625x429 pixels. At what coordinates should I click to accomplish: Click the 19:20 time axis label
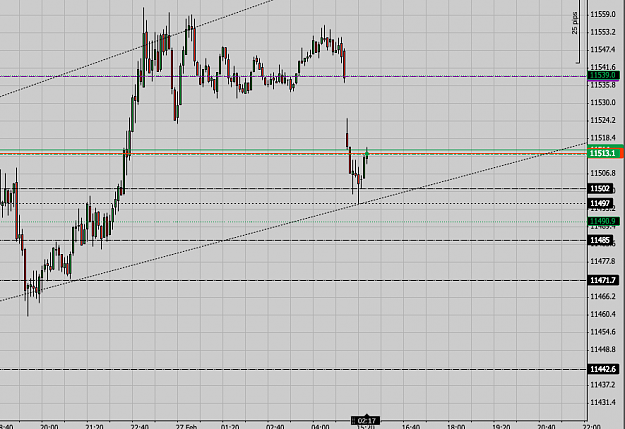click(501, 426)
